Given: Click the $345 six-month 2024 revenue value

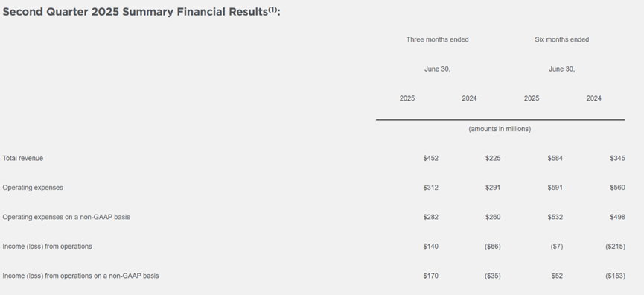Looking at the screenshot, I should 617,158.
